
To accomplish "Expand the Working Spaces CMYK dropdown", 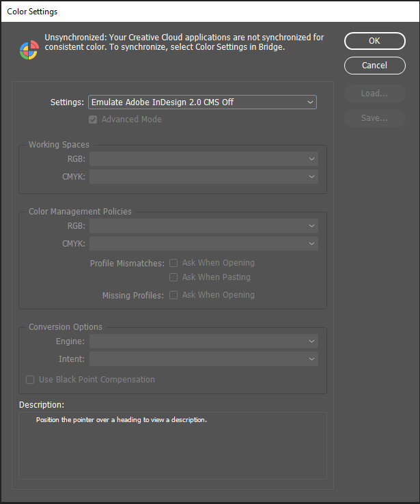I will [204, 177].
